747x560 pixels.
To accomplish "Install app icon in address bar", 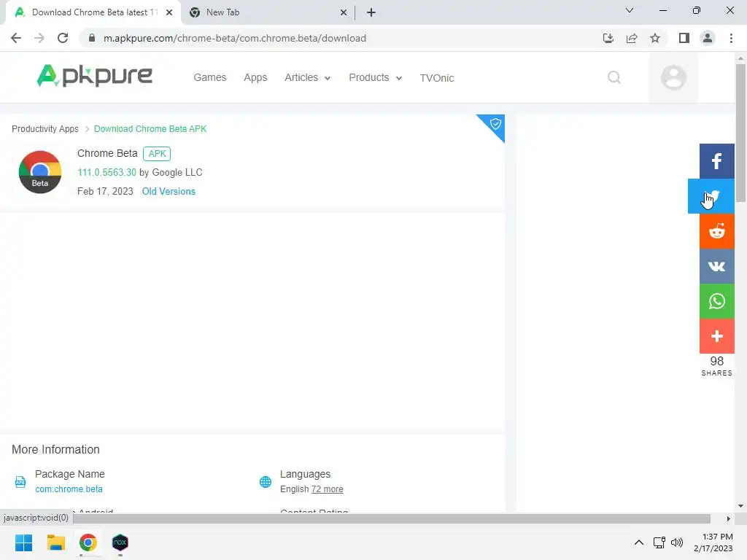I will (608, 38).
